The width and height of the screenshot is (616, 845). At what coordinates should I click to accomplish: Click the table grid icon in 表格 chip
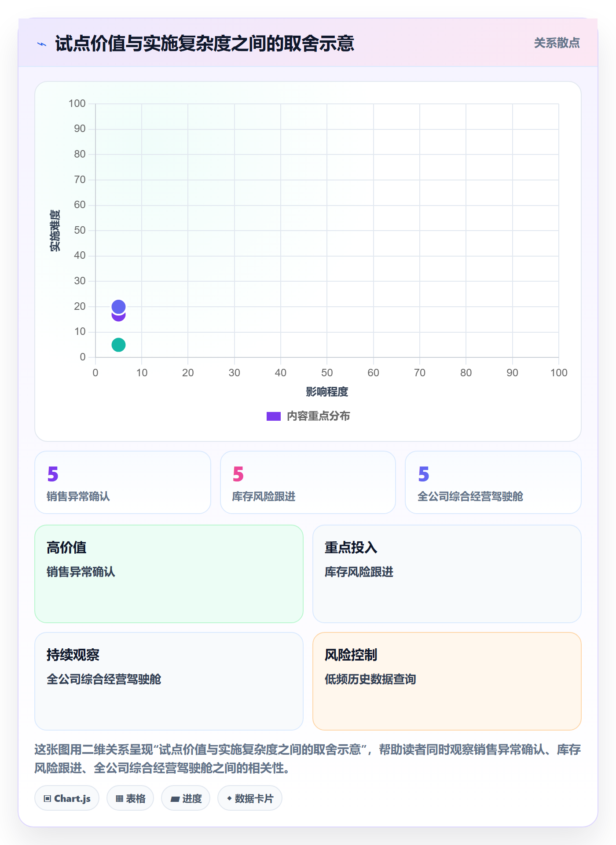[119, 799]
